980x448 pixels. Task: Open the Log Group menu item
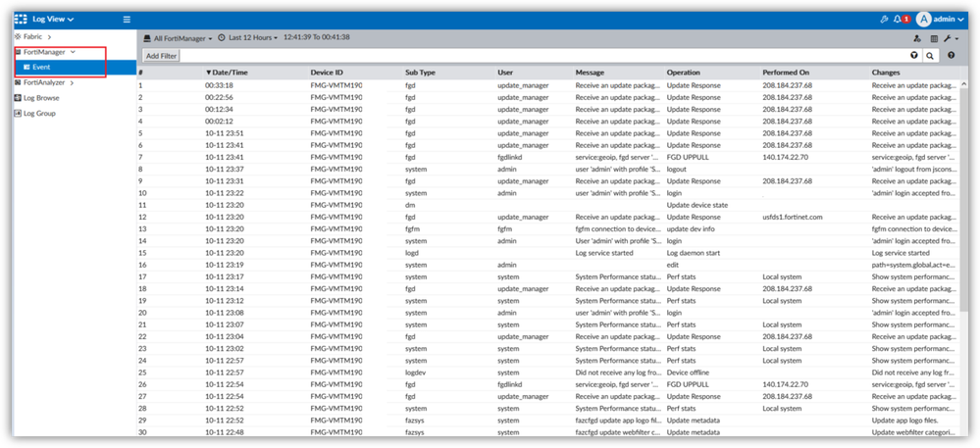[39, 113]
